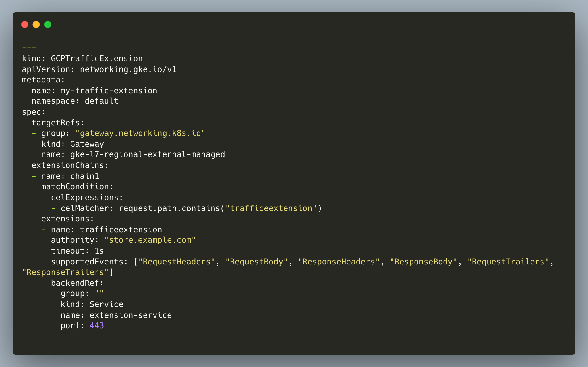Click the "RequestBody" string

point(257,262)
